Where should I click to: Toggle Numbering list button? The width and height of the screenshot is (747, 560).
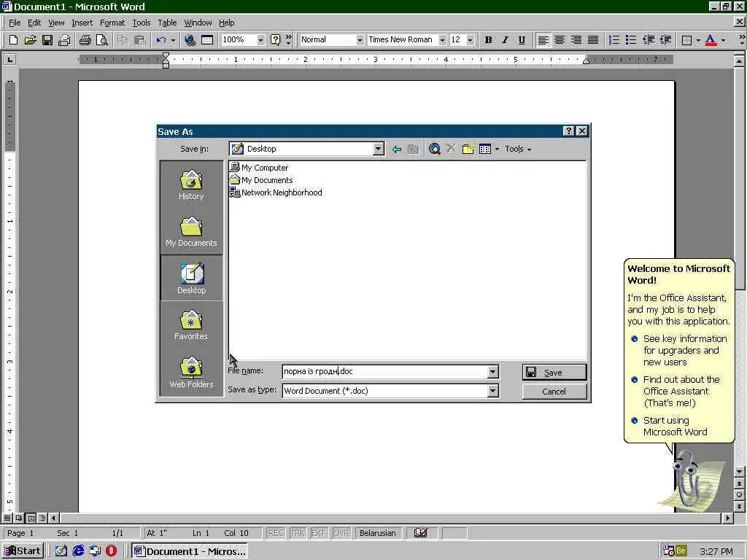(x=614, y=40)
